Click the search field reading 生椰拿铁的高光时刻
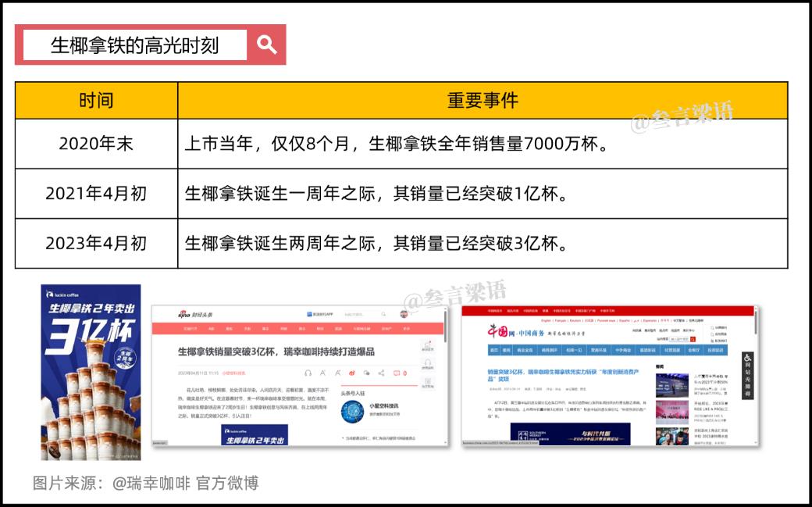812x507 pixels. point(135,45)
